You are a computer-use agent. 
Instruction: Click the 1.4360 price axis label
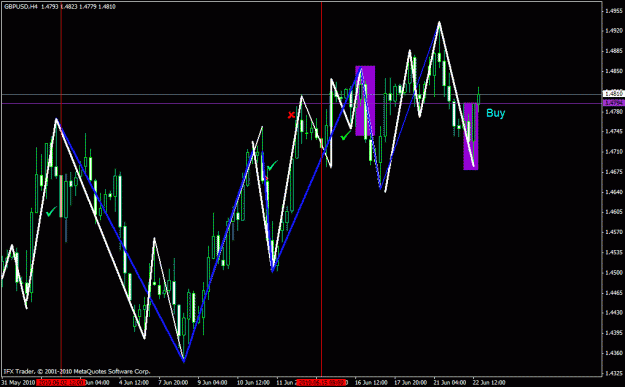614,353
